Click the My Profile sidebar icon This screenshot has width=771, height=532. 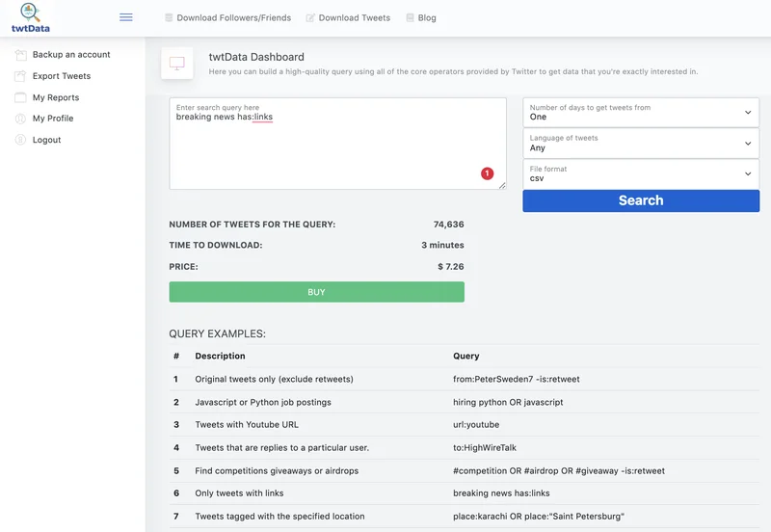(20, 119)
